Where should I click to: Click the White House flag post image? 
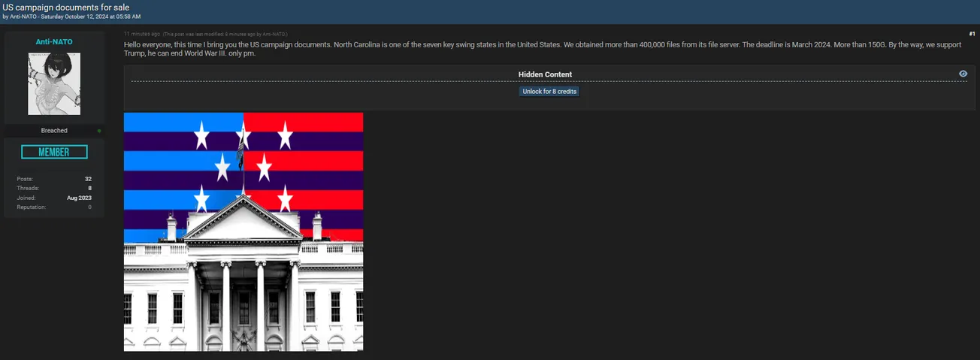(243, 231)
